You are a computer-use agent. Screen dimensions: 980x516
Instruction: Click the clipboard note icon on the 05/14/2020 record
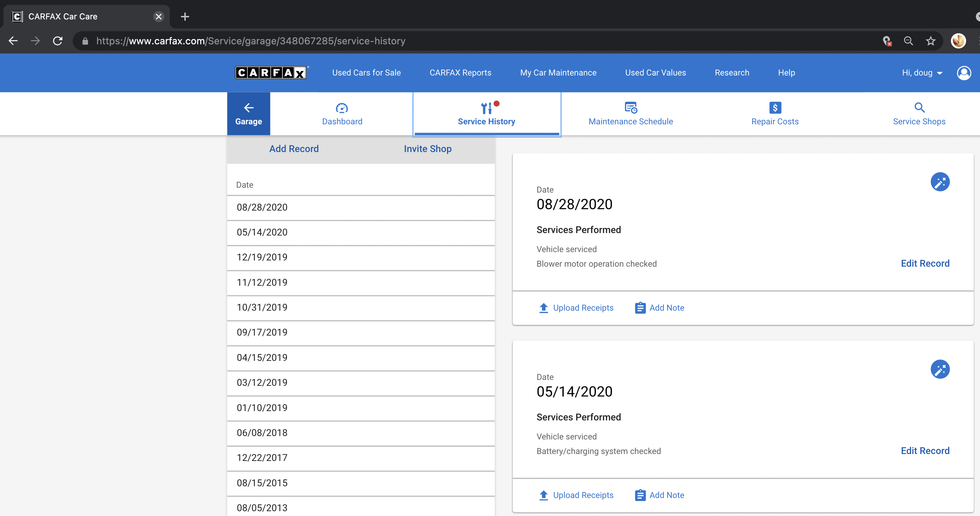coord(640,495)
